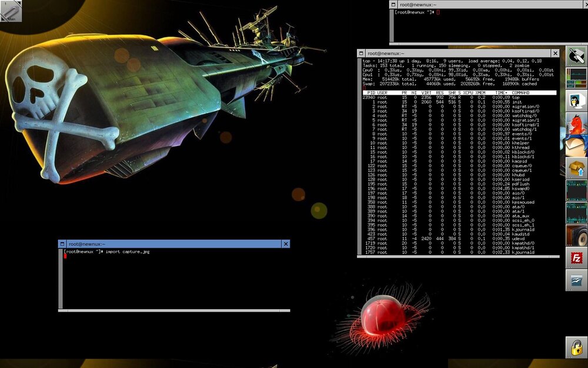Click the PID column header in top

point(371,92)
